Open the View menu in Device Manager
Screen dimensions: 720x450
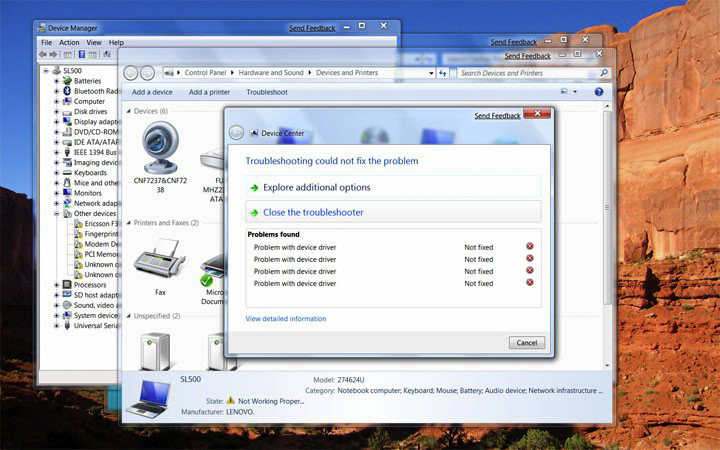pos(94,43)
